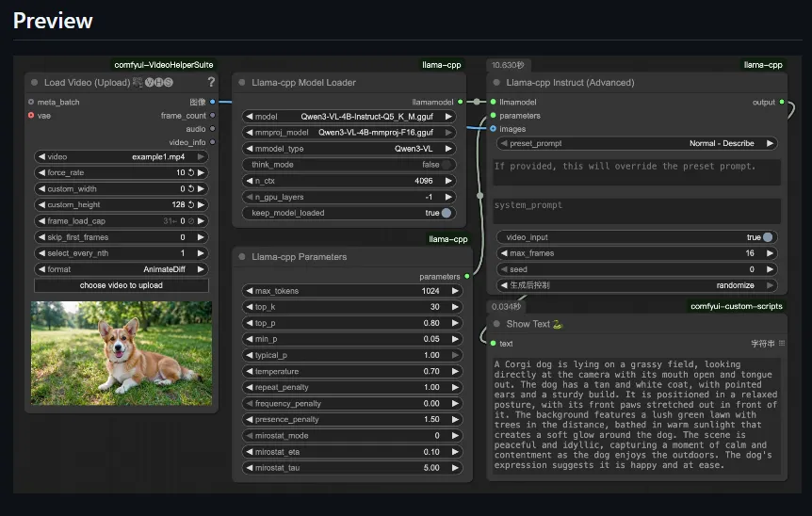Click the Corgi description output text area
Image resolution: width=812 pixels, height=516 pixels.
tap(637, 415)
